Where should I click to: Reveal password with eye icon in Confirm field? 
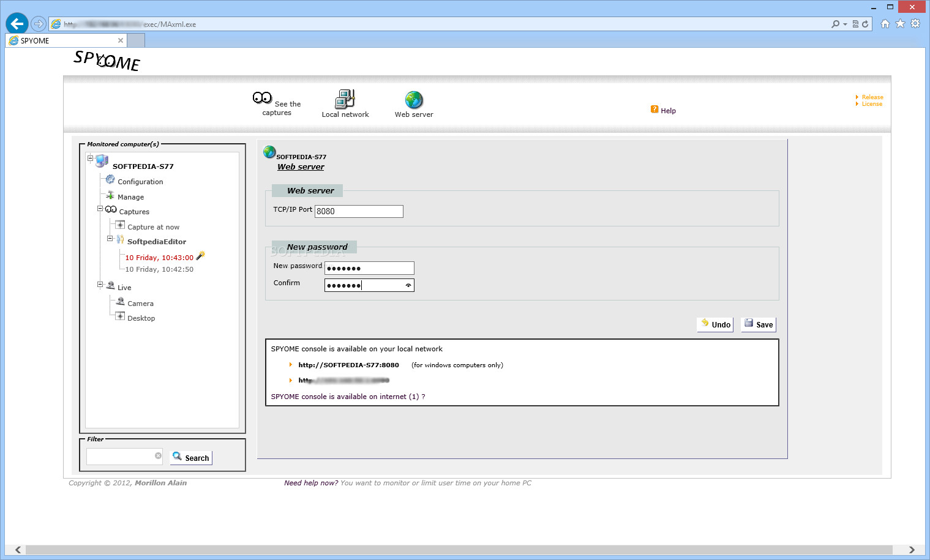tap(408, 285)
